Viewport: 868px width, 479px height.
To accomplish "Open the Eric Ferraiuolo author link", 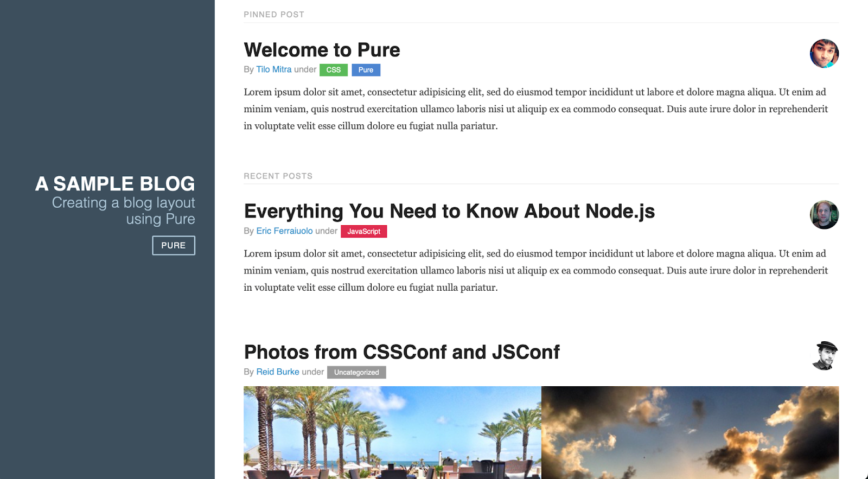I will click(x=284, y=231).
